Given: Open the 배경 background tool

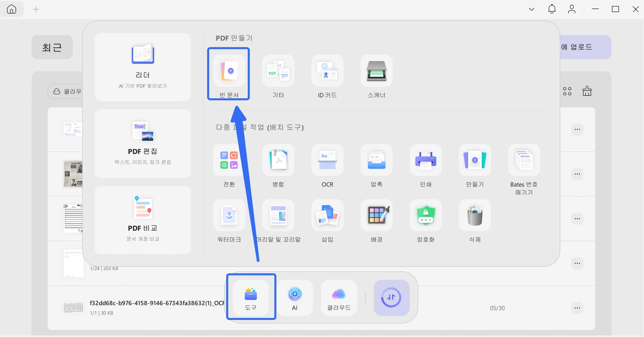Looking at the screenshot, I should (377, 215).
